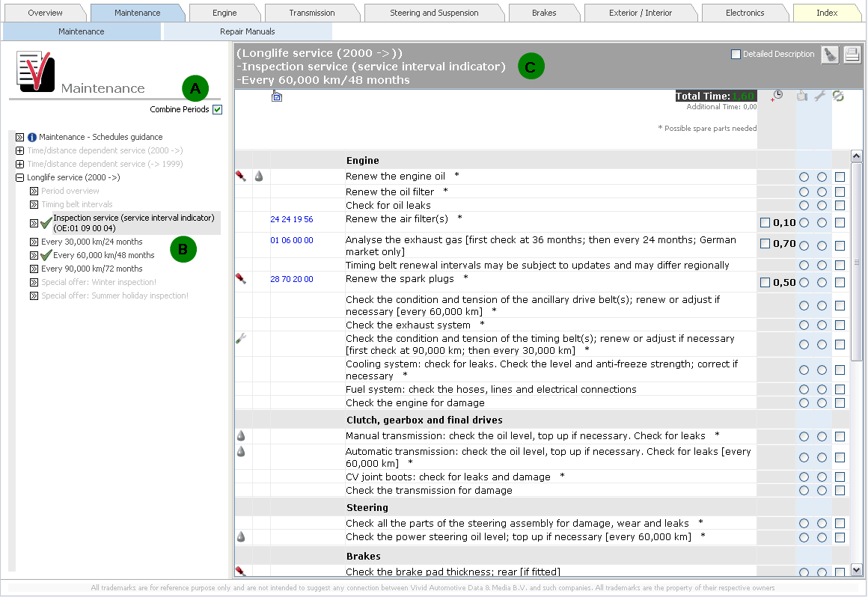
Task: Tick the 0,10 time checkbox for air filter
Action: click(765, 222)
